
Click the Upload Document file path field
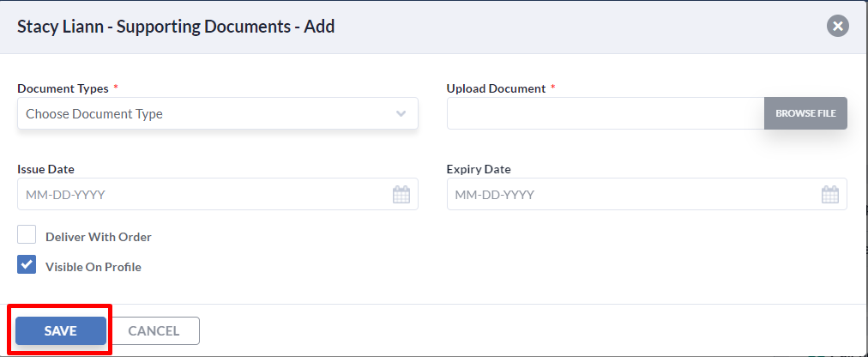point(606,113)
